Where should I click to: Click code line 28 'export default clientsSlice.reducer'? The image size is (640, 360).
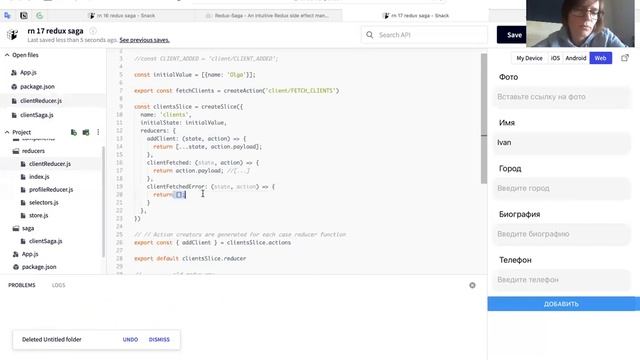pyautogui.click(x=190, y=258)
